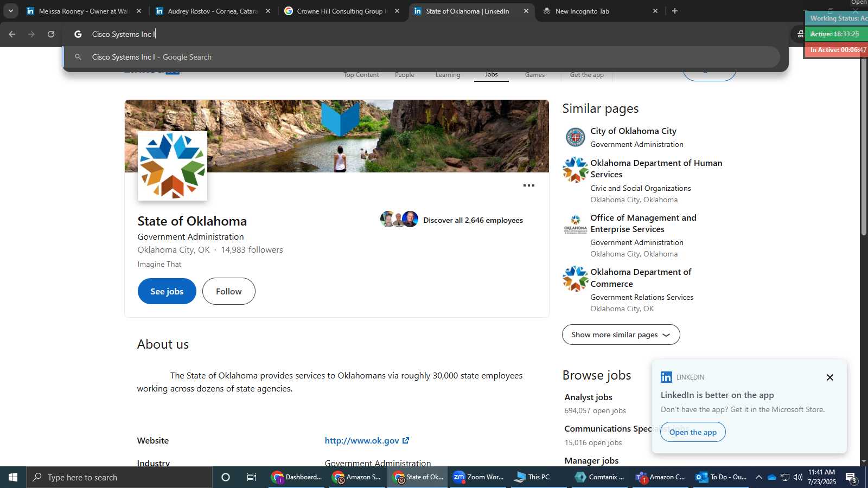
Task: Open Outlook To Do from taskbar
Action: tap(721, 477)
